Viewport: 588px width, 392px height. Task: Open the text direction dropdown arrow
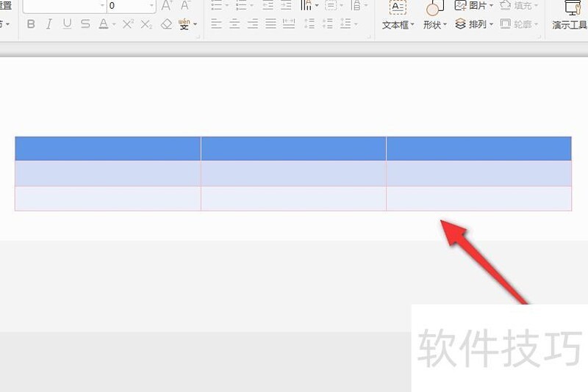point(317,6)
